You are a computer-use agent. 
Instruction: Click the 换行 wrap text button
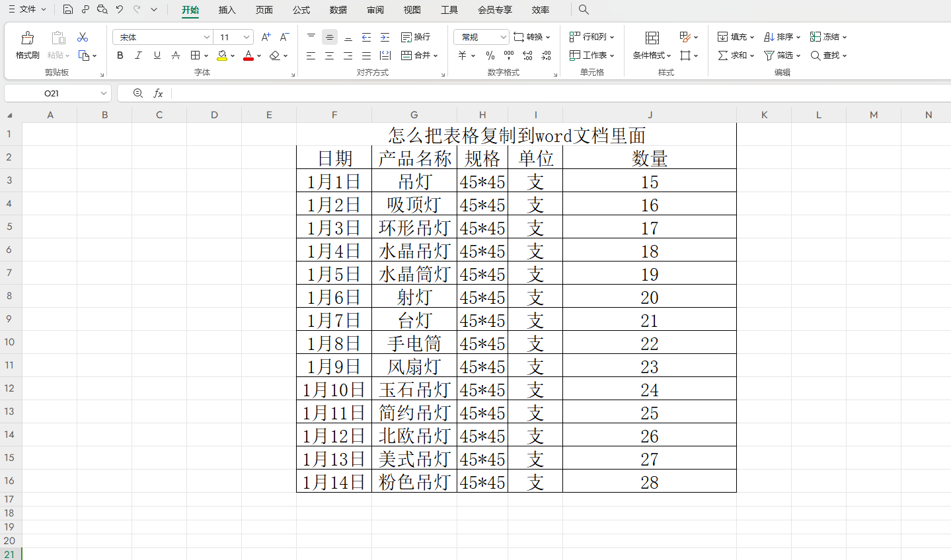point(416,37)
